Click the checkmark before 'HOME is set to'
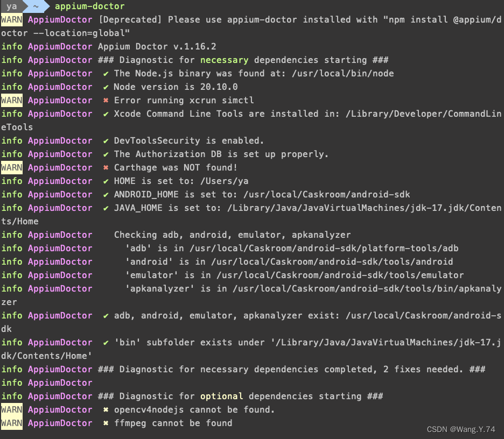The width and height of the screenshot is (504, 439). pyautogui.click(x=106, y=181)
